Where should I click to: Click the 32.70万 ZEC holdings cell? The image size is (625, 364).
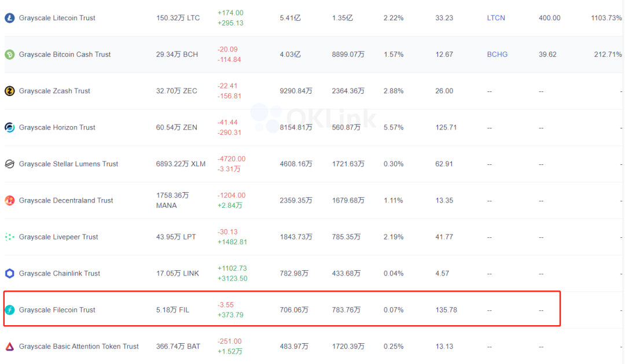coord(177,91)
